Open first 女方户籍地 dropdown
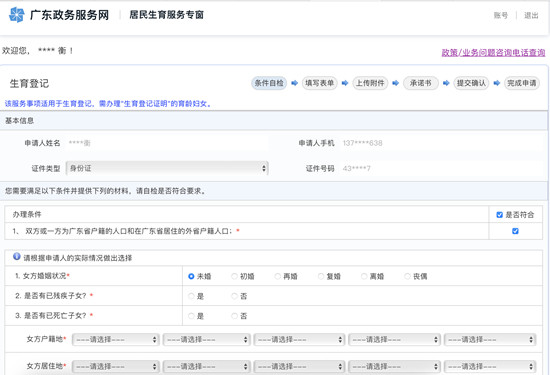The image size is (550, 375). (x=116, y=339)
